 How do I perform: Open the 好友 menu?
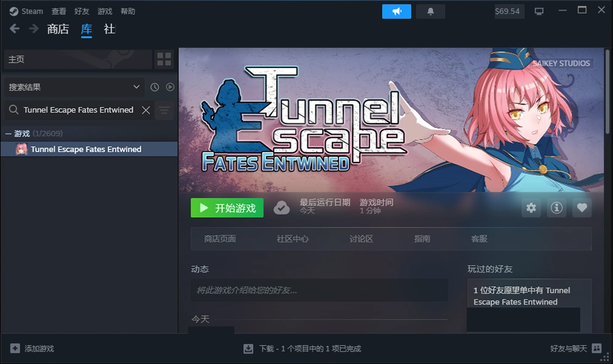(x=82, y=12)
